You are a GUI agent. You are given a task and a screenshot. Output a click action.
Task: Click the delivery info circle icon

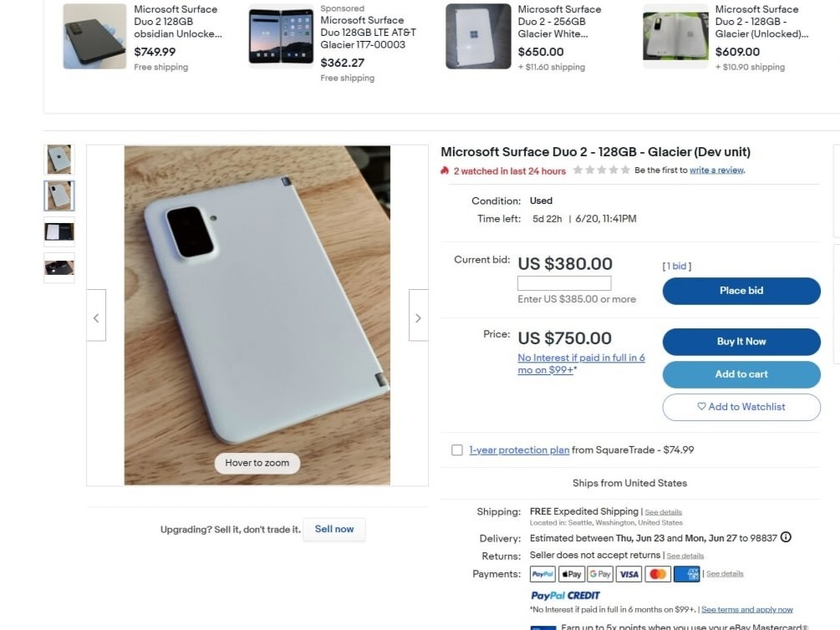coord(786,538)
